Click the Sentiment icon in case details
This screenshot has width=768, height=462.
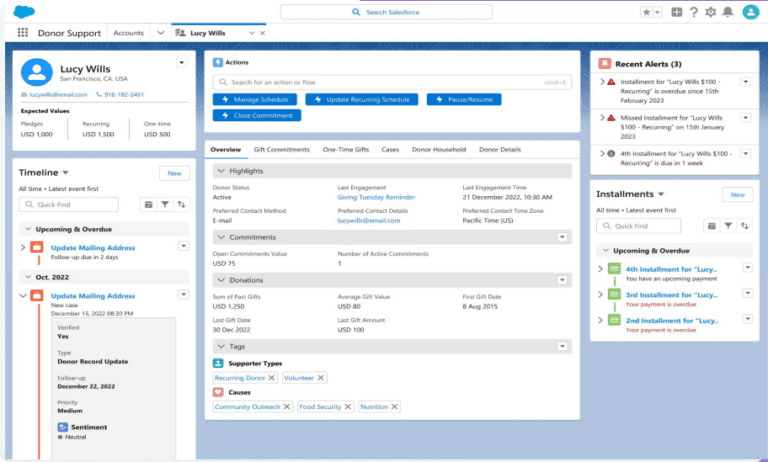click(x=63, y=427)
